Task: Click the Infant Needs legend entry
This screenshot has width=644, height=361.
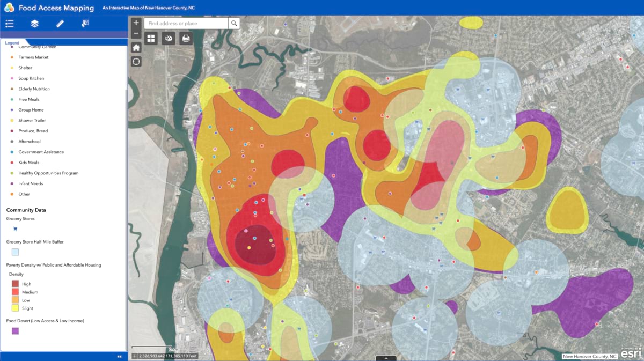Action: 31,183
